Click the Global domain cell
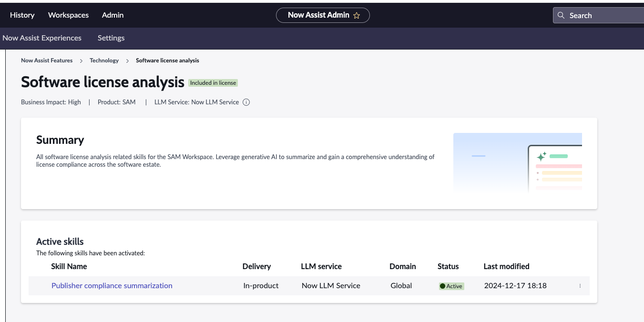Viewport: 644px width, 322px height. 401,286
